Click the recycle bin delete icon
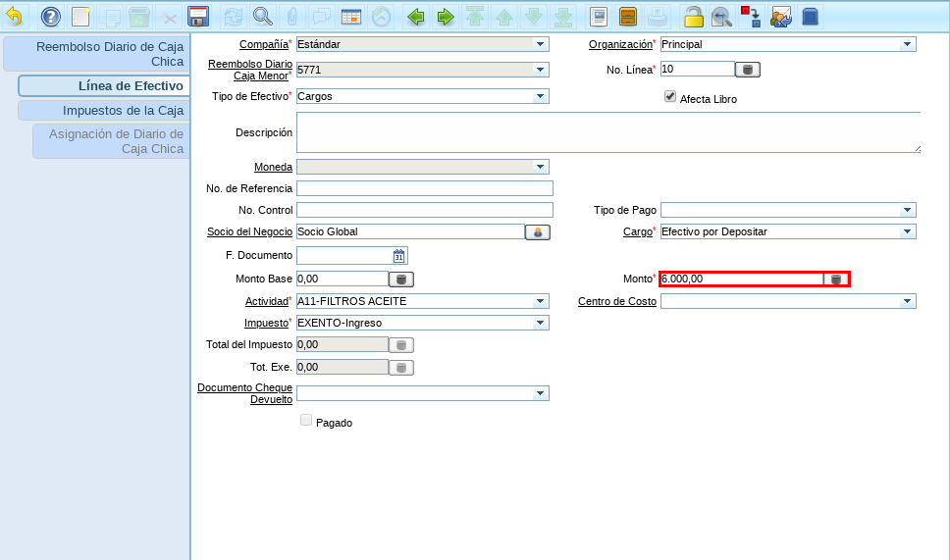 tap(139, 17)
